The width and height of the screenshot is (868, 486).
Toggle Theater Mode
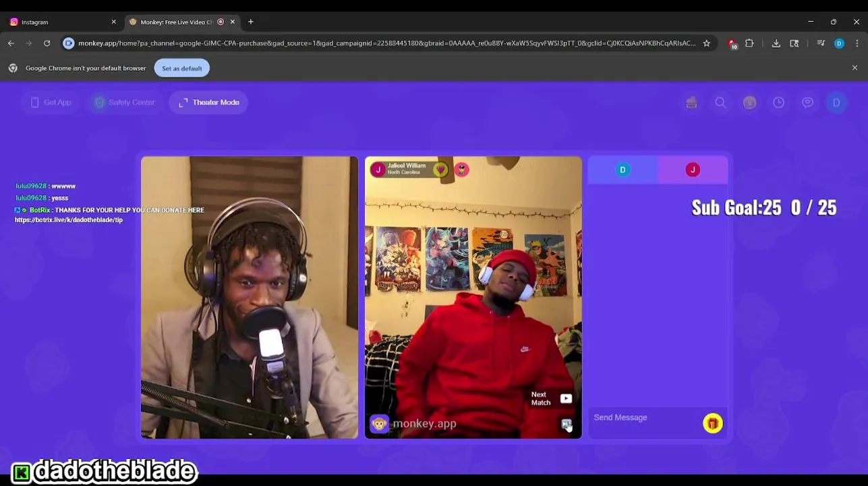click(x=209, y=103)
